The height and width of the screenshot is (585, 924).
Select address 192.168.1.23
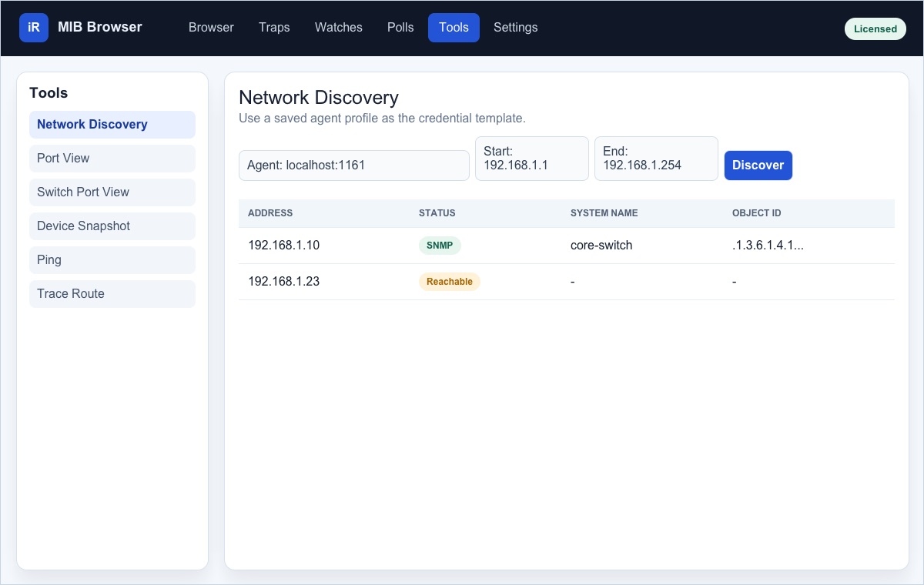283,282
